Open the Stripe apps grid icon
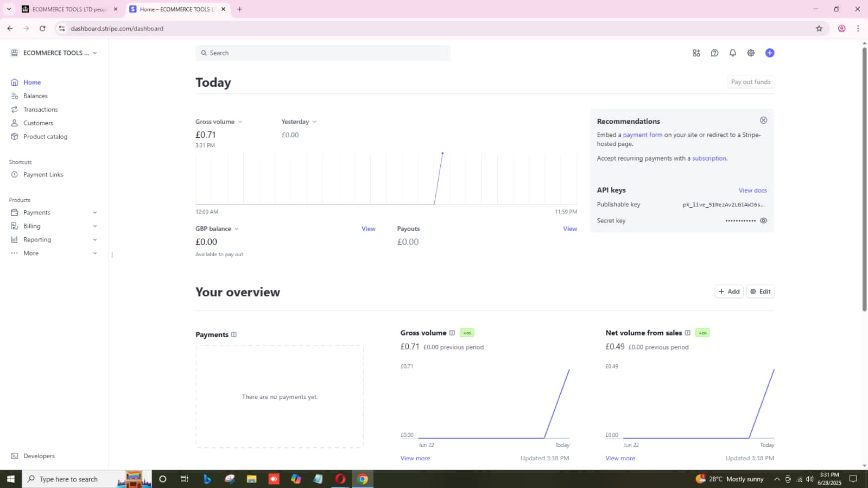This screenshot has width=868, height=488. (696, 53)
